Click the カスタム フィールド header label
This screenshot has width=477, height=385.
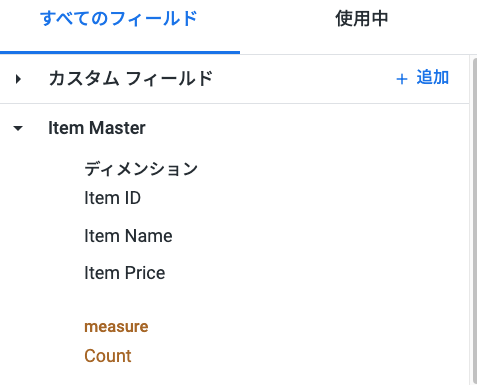(x=131, y=79)
